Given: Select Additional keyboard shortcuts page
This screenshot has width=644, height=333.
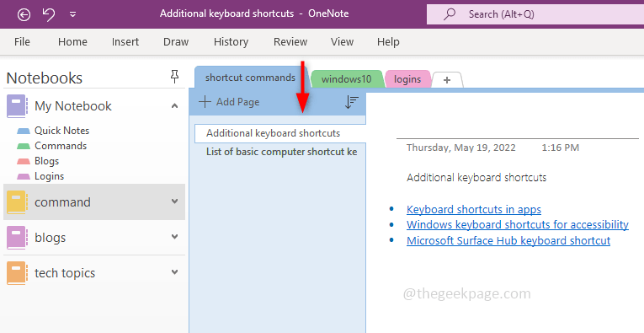Looking at the screenshot, I should coord(280,133).
